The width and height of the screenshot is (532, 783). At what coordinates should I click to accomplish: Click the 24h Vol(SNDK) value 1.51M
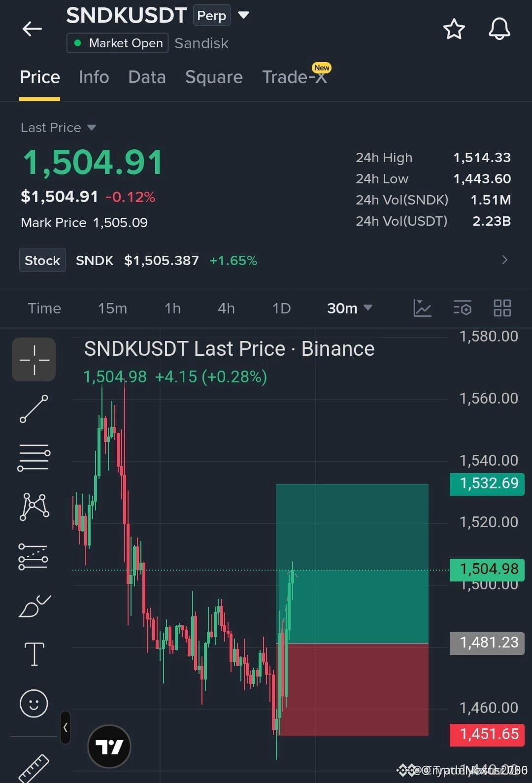pos(491,200)
